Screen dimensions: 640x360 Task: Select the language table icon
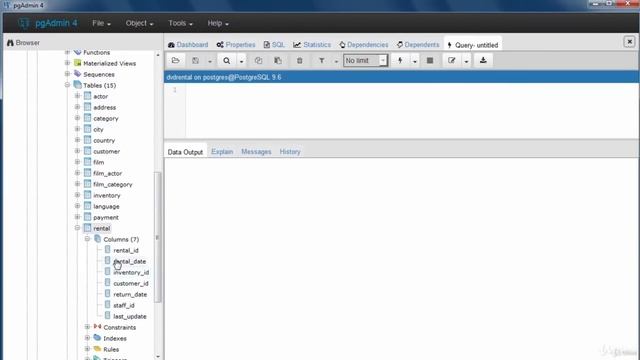pos(87,206)
